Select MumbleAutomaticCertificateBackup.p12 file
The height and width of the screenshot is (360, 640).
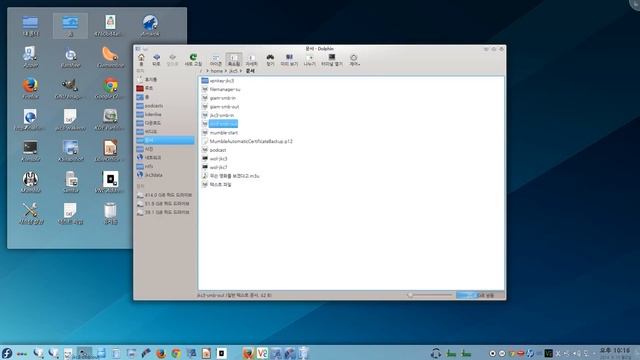tap(247, 141)
